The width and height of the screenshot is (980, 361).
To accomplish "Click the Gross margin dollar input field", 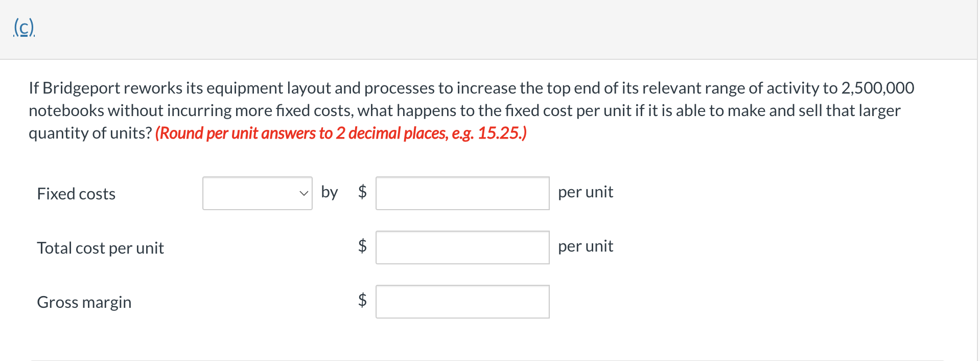I will (x=461, y=301).
